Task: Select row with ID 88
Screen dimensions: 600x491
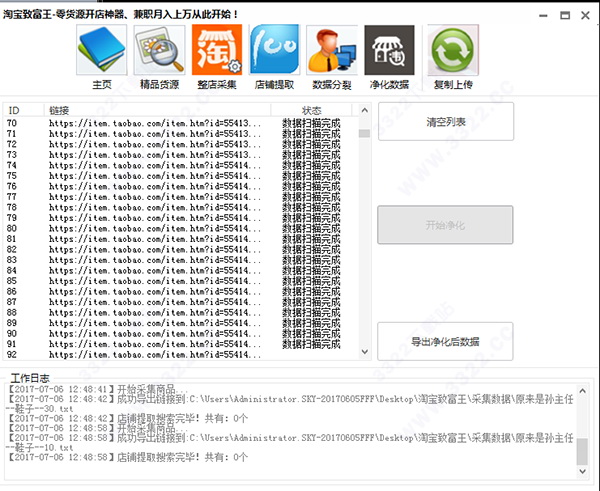Action: click(181, 313)
